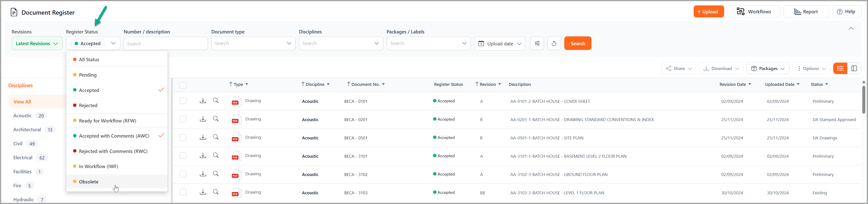
Task: Open the Disciplines filter dropdown
Action: [341, 43]
